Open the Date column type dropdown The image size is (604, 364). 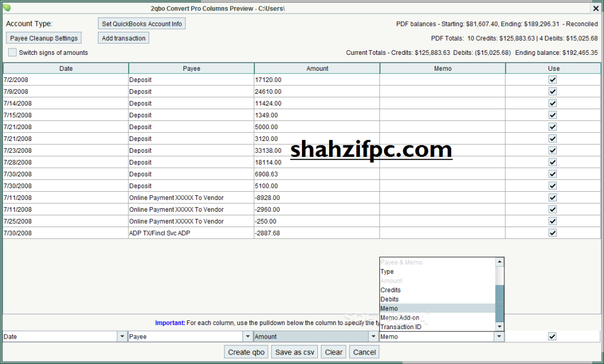[122, 336]
